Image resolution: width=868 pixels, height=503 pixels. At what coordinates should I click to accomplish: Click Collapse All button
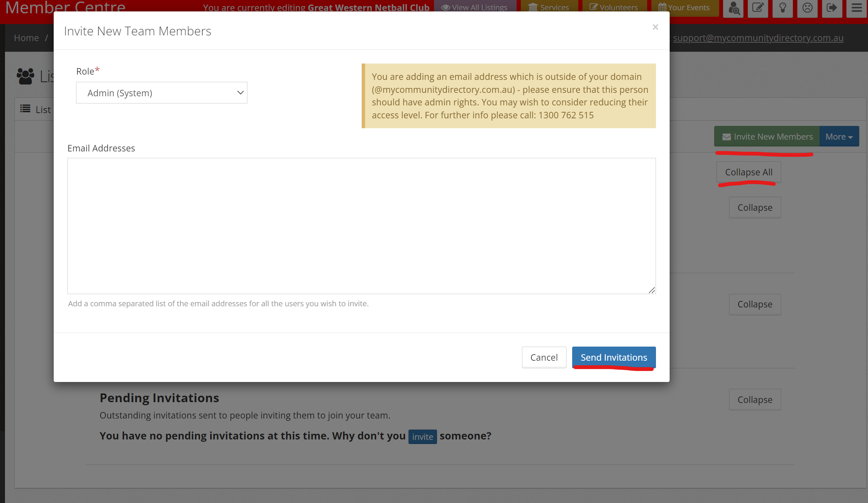click(748, 172)
